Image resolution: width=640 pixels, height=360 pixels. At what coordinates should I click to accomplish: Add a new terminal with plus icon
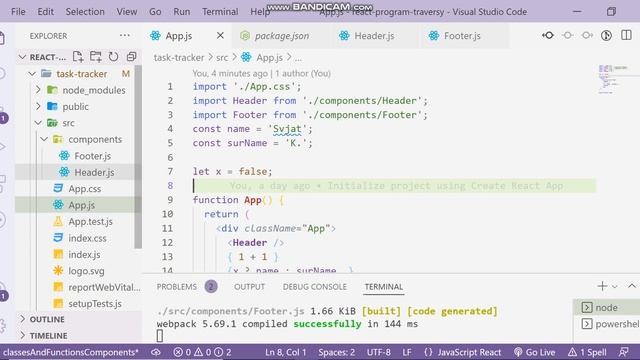602,286
